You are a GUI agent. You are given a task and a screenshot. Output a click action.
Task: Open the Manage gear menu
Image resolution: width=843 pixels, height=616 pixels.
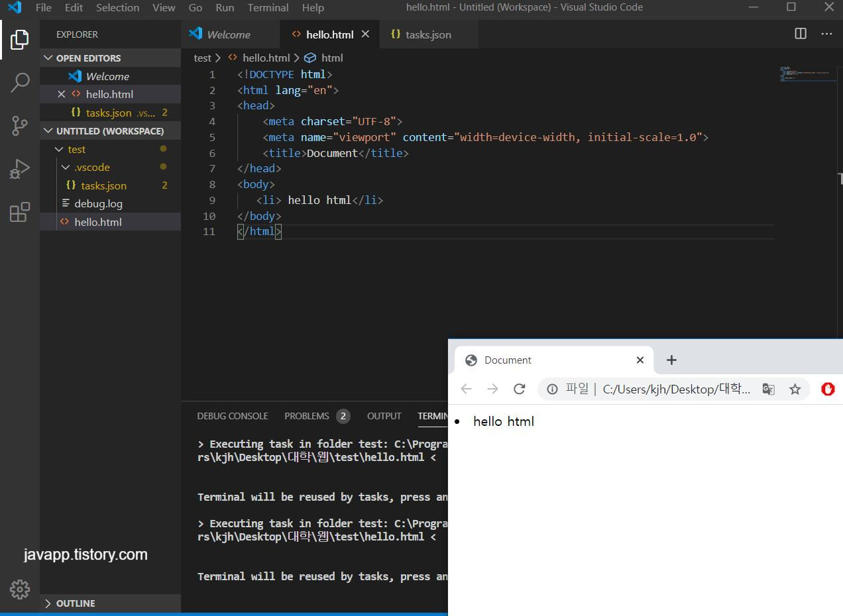tap(20, 589)
